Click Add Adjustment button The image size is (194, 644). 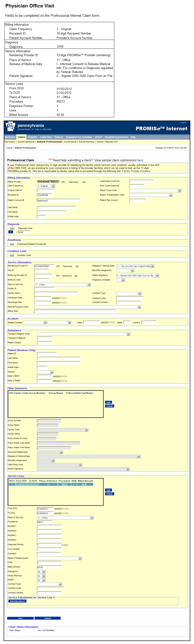[x=17, y=601]
